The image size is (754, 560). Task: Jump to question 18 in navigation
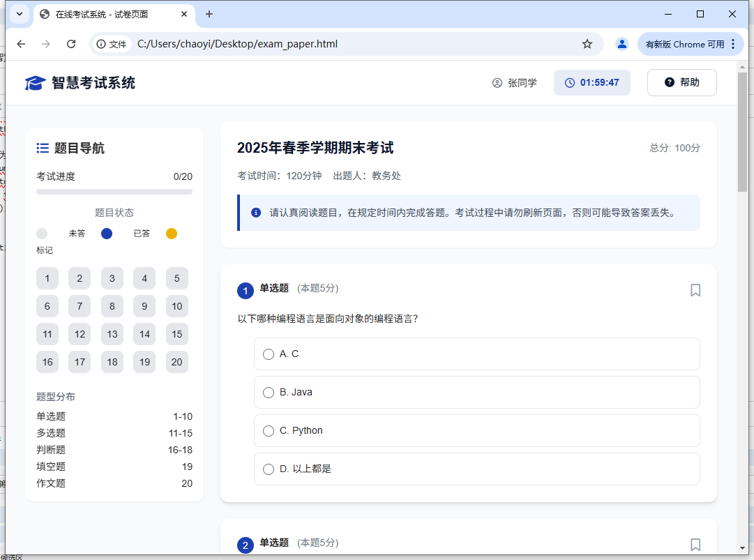112,362
